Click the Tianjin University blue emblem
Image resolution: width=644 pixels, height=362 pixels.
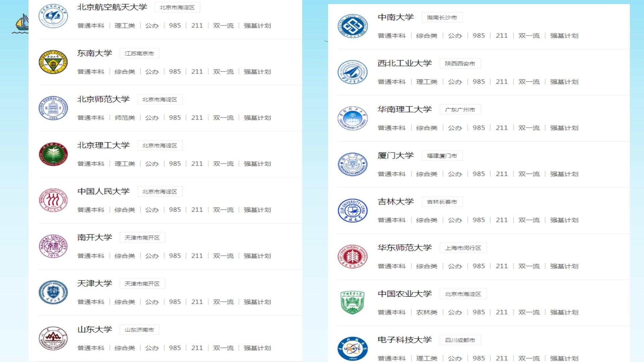(x=53, y=292)
